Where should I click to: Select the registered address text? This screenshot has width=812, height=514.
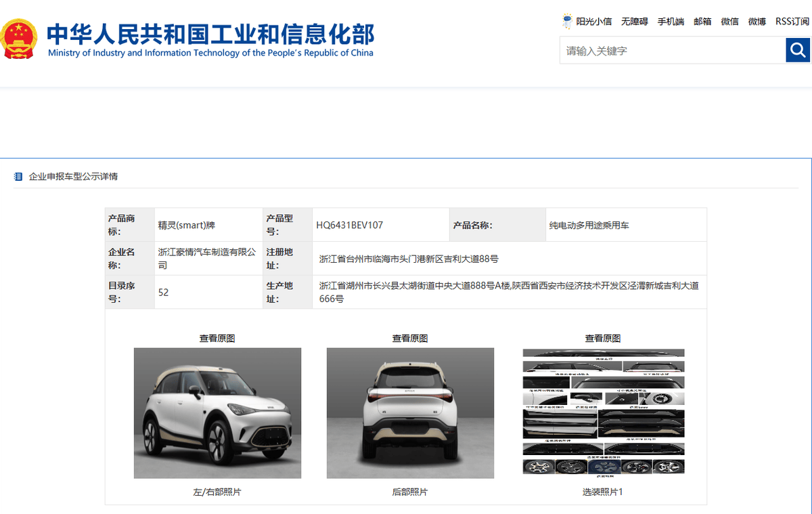point(409,259)
